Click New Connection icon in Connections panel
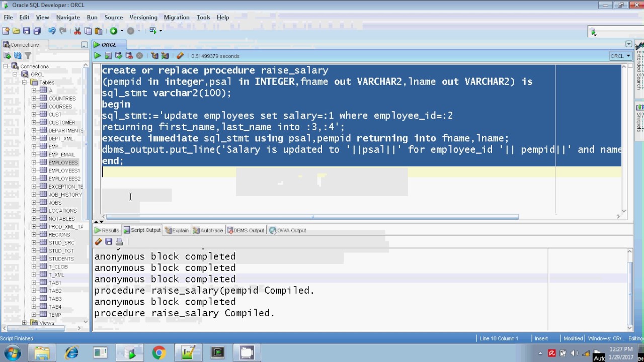 (x=7, y=56)
